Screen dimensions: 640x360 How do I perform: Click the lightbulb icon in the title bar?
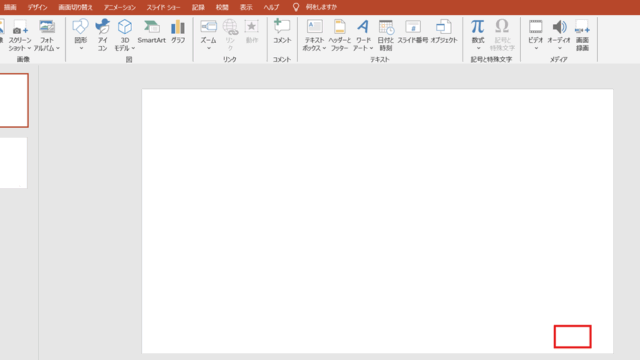(x=296, y=7)
